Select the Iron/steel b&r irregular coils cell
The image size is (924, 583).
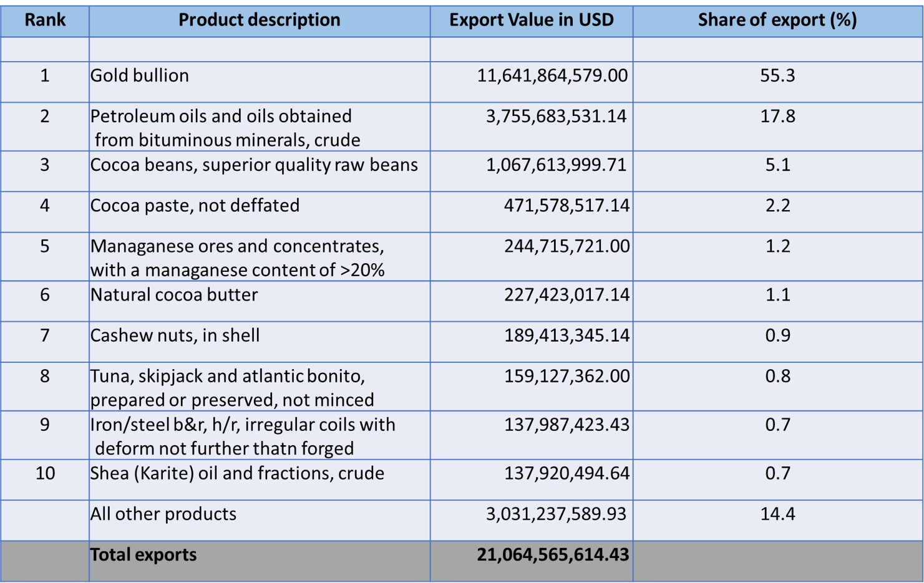(x=243, y=436)
